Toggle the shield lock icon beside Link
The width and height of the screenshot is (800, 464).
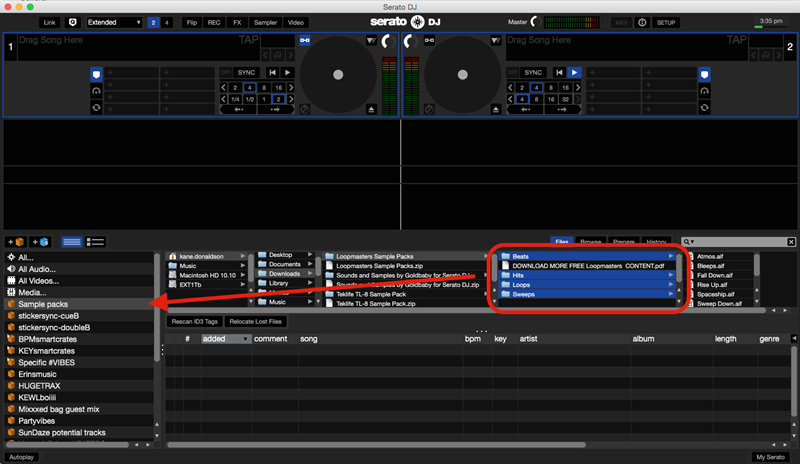click(72, 22)
